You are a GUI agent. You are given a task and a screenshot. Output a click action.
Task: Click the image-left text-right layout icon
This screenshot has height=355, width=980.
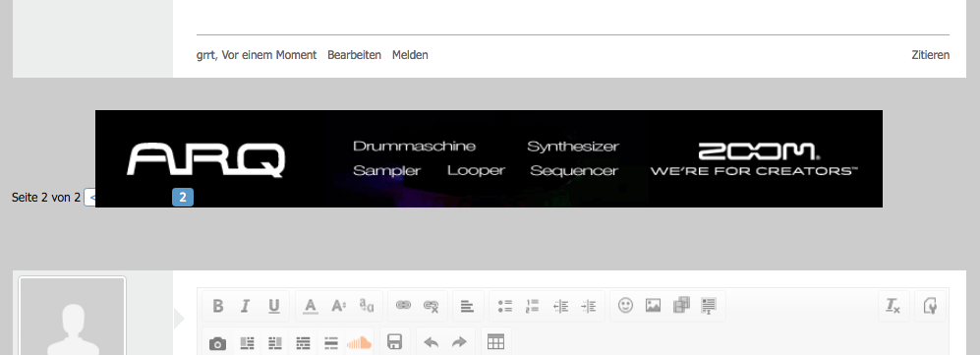(x=248, y=343)
